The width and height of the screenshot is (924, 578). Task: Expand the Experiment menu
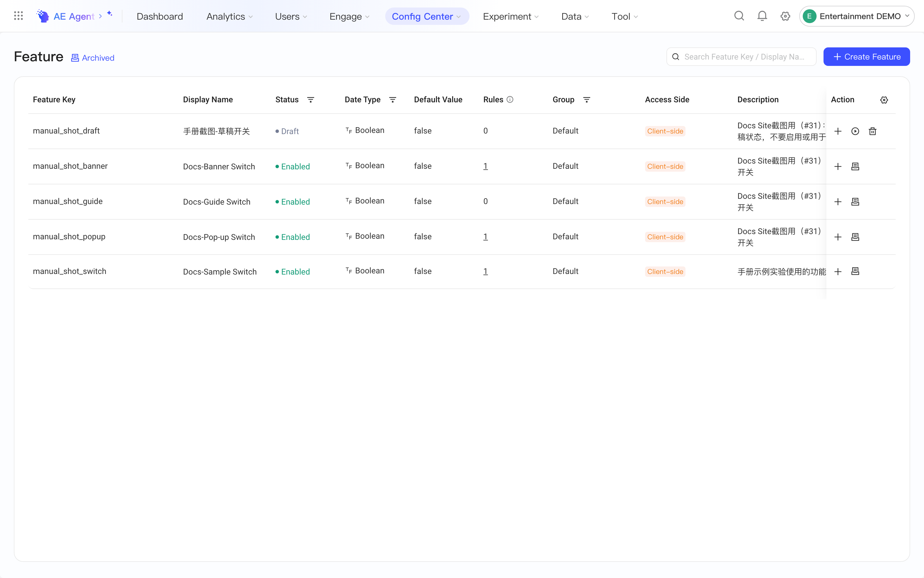(511, 16)
